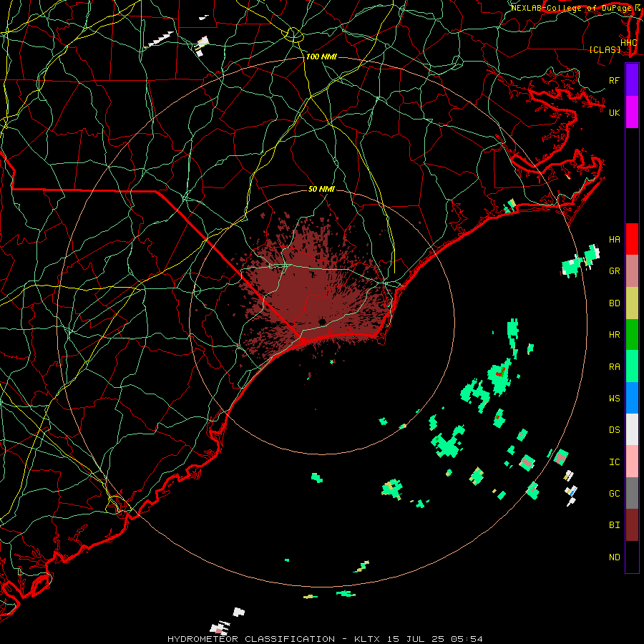Screen dimensions: 644x644
Task: Click the HA red legend swatch
Action: tap(632, 239)
